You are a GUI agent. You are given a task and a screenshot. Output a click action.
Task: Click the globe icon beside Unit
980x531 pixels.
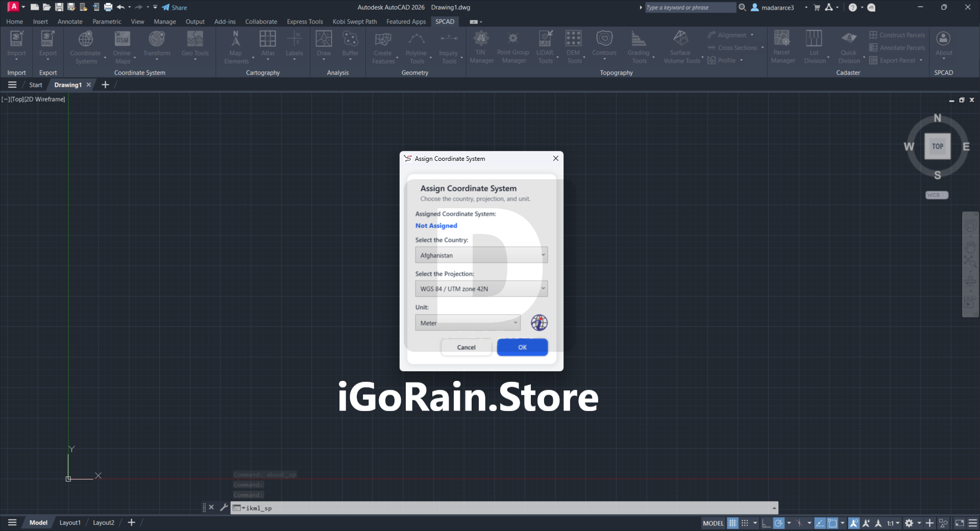539,323
